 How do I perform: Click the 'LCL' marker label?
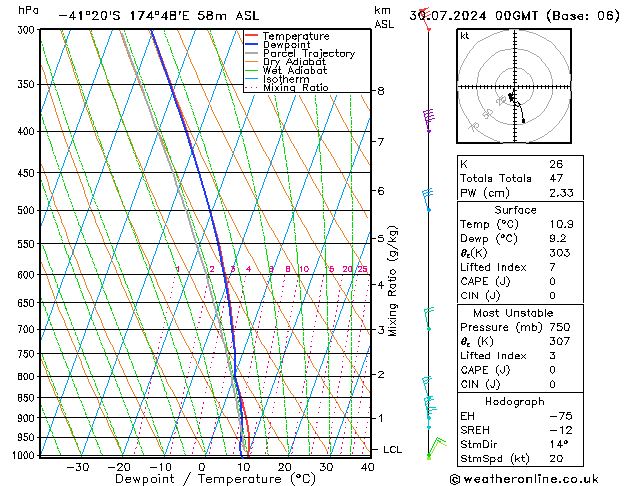392,450
